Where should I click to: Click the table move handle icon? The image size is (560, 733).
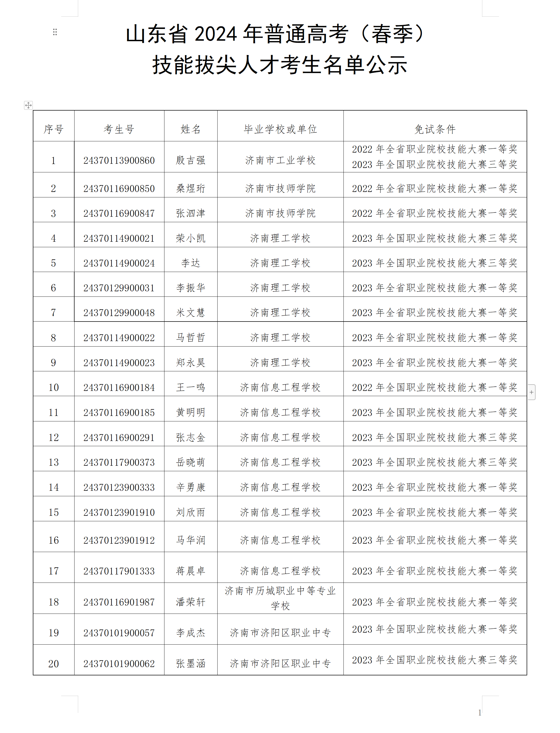tap(28, 105)
